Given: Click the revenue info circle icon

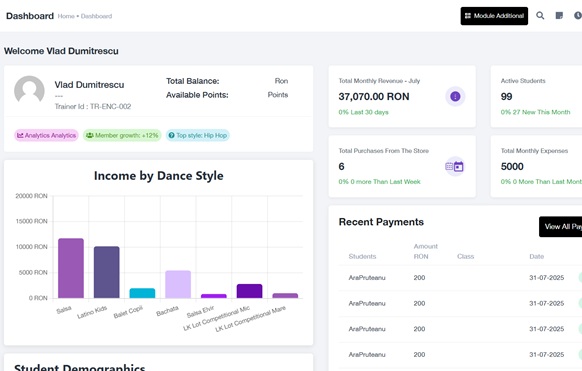Looking at the screenshot, I should click(455, 96).
